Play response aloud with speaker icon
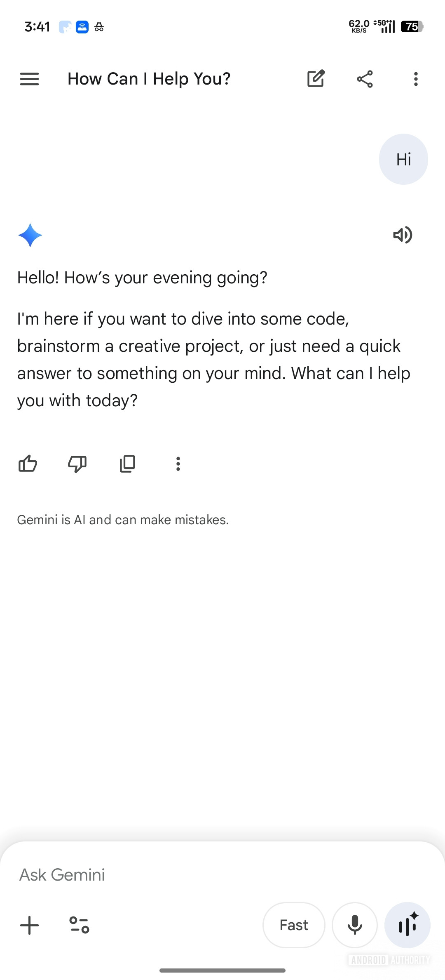445x980 pixels. (403, 235)
